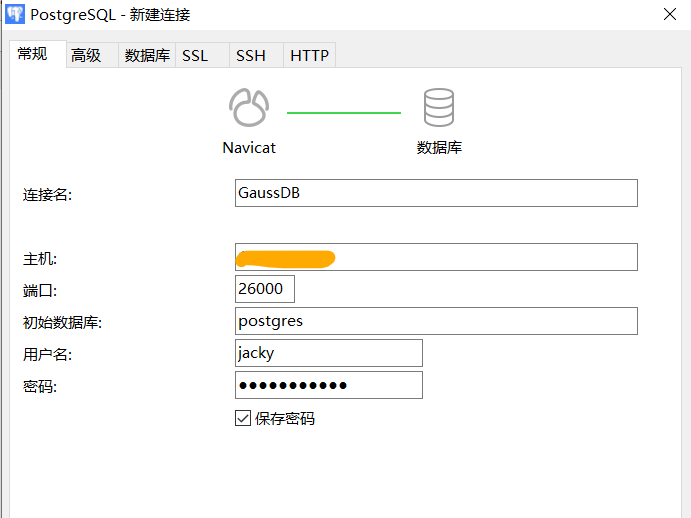
Task: Switch to the SSL tab
Action: [195, 56]
